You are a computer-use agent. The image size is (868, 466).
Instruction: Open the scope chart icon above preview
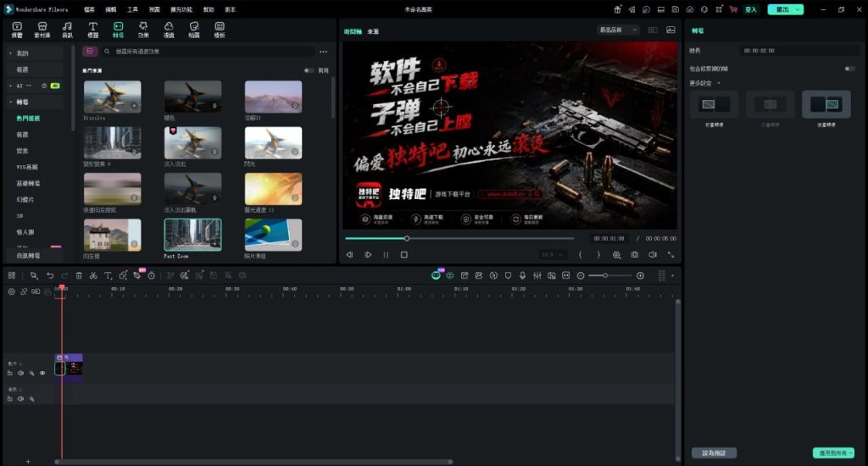click(x=670, y=30)
